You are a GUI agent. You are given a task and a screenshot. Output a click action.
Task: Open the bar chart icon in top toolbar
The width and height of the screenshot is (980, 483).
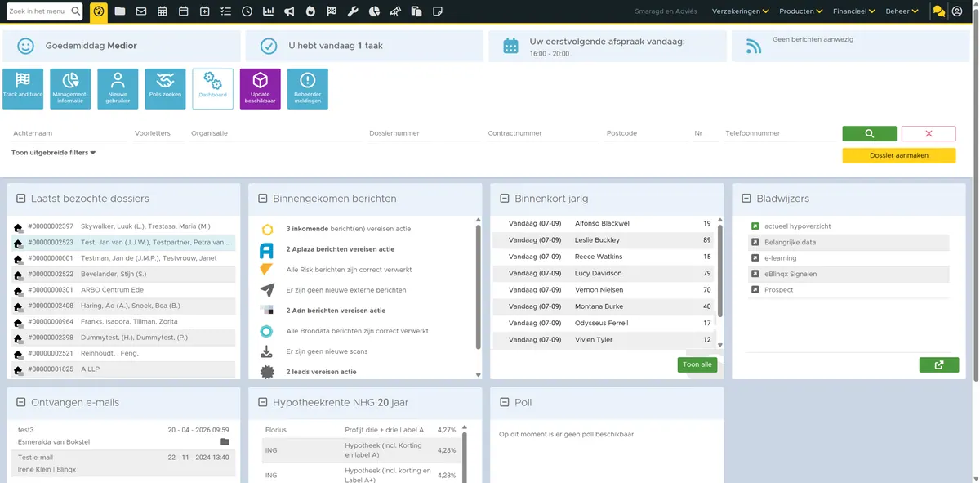point(269,11)
